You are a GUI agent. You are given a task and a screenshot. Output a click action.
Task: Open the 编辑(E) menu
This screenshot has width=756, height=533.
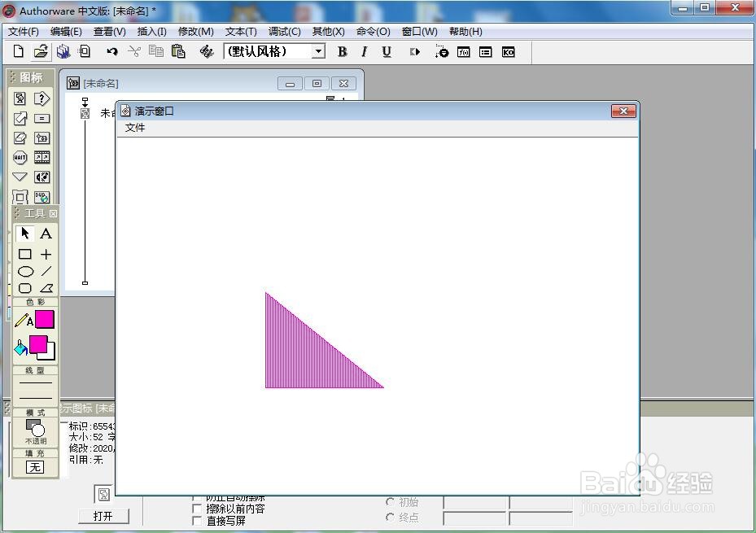[x=66, y=31]
